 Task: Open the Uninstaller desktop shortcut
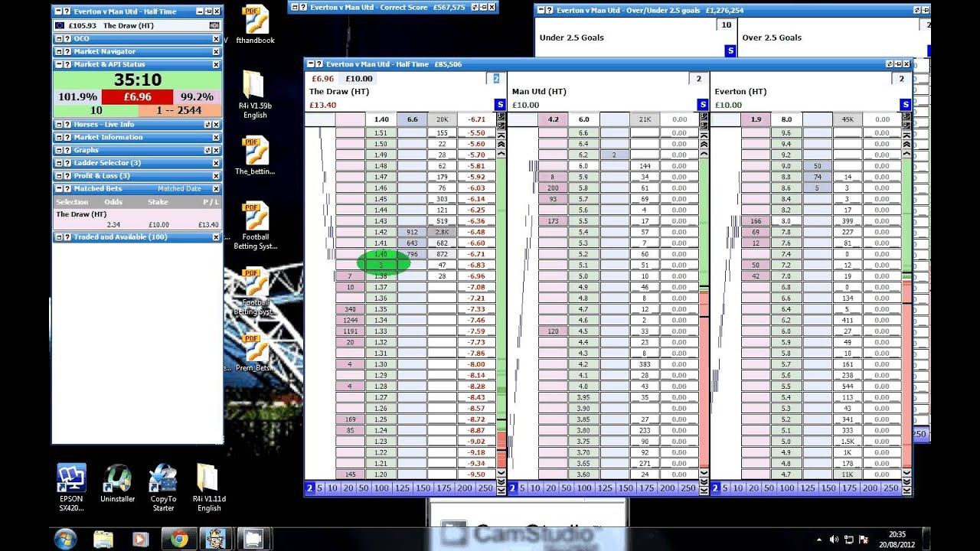[x=117, y=484]
